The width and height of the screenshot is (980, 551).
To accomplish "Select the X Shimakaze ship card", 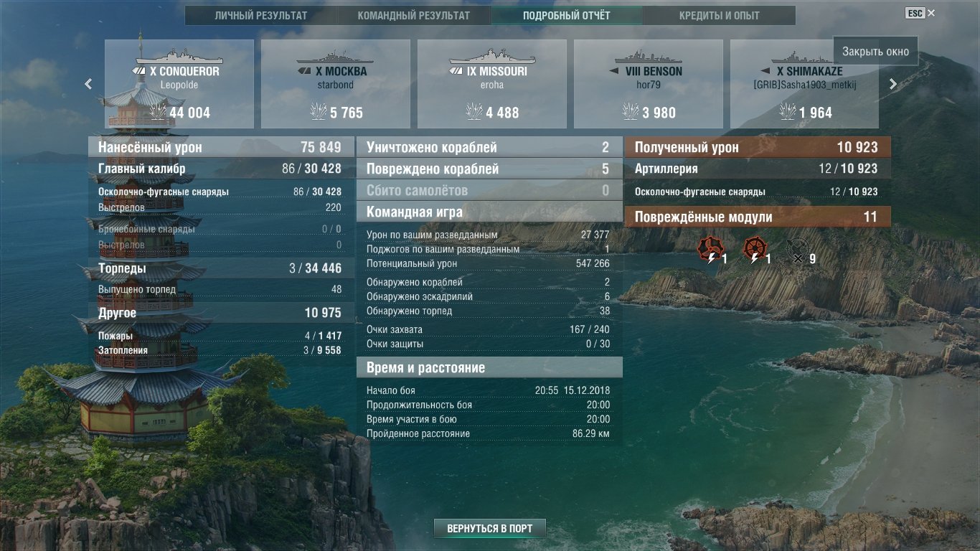I will 804,84.
